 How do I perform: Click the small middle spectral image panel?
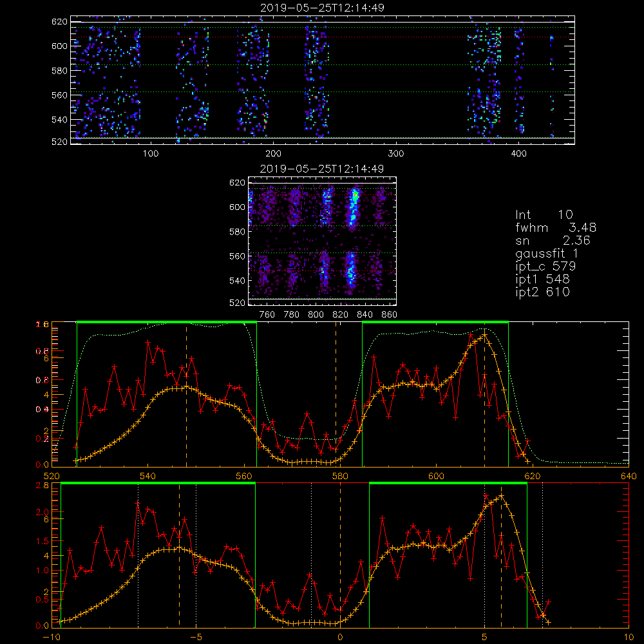point(322,241)
